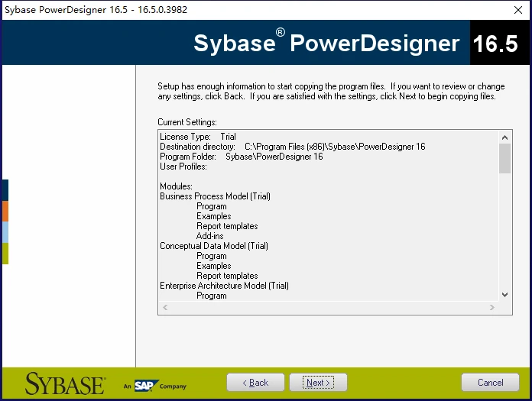Image resolution: width=532 pixels, height=401 pixels.
Task: Click 'Business Process Model (Trial)' entry
Action: point(215,196)
